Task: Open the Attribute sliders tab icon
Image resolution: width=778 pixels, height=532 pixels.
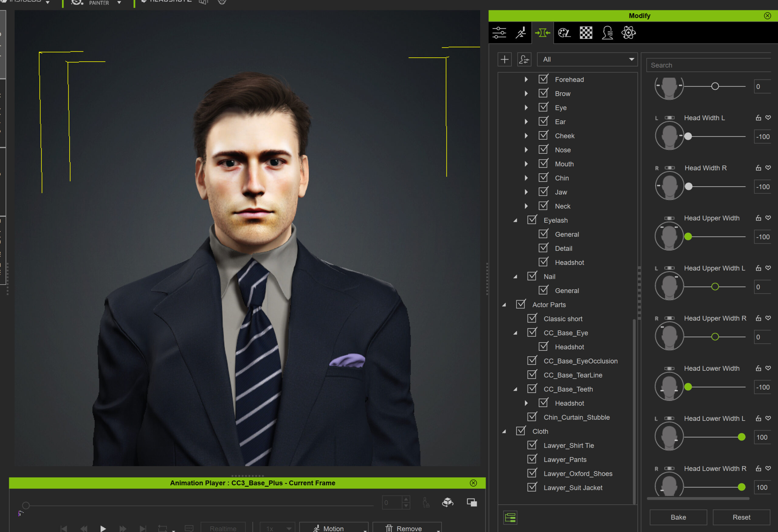Action: [x=499, y=33]
